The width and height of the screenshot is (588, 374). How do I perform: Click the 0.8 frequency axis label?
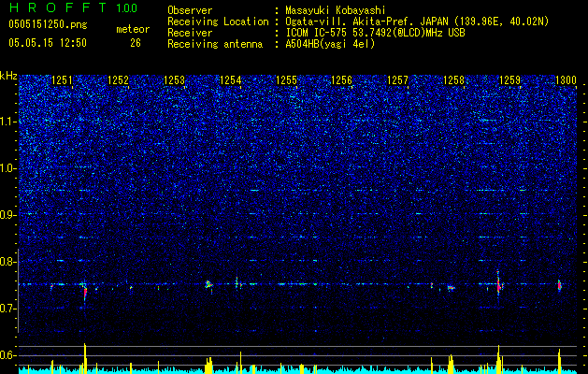coord(8,262)
